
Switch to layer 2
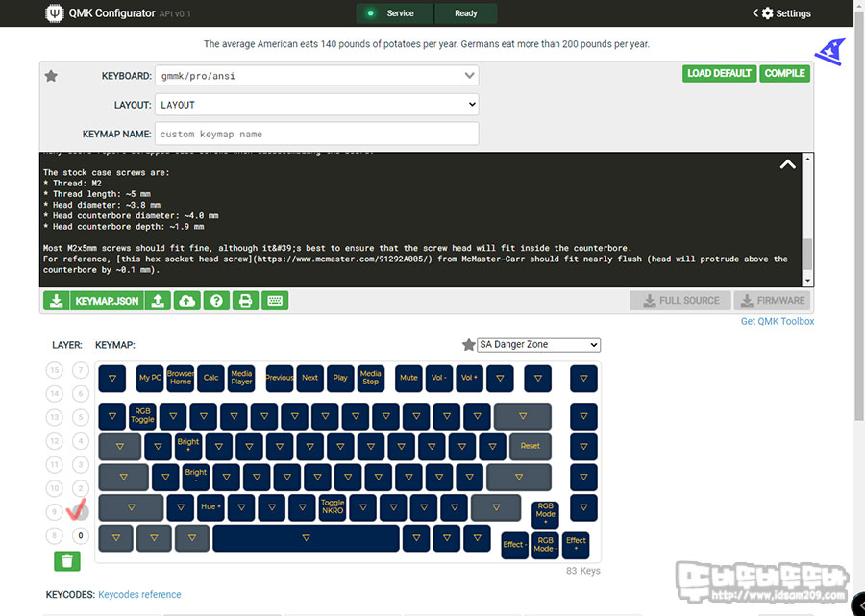pos(81,488)
